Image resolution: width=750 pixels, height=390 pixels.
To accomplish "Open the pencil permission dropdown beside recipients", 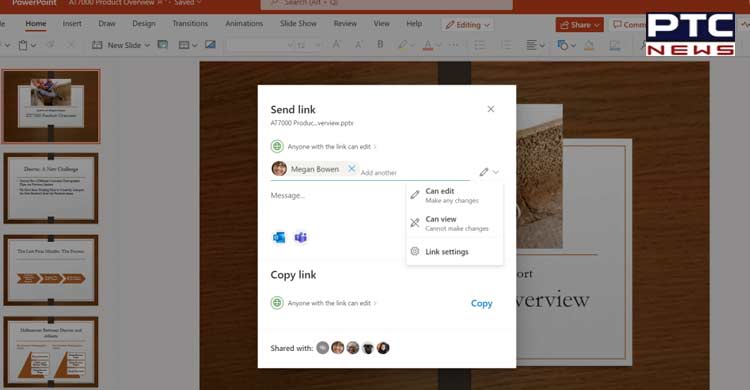I will coord(489,172).
